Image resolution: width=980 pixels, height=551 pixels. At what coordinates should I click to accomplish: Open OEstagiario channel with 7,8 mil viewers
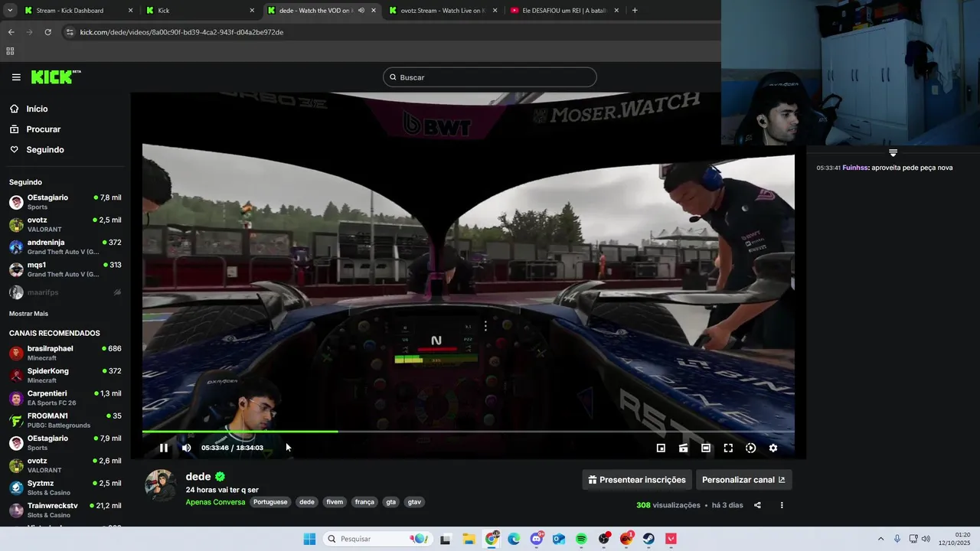pyautogui.click(x=65, y=202)
